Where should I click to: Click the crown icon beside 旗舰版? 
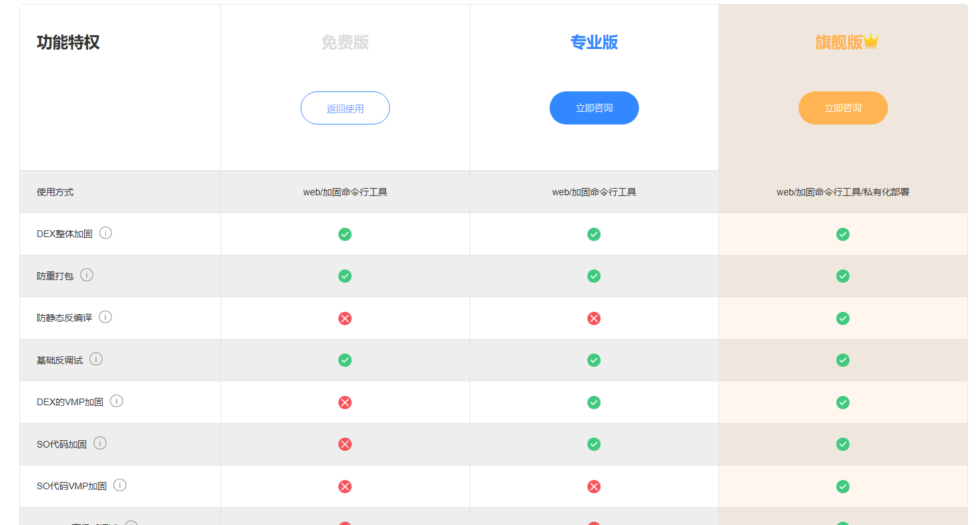(x=871, y=42)
